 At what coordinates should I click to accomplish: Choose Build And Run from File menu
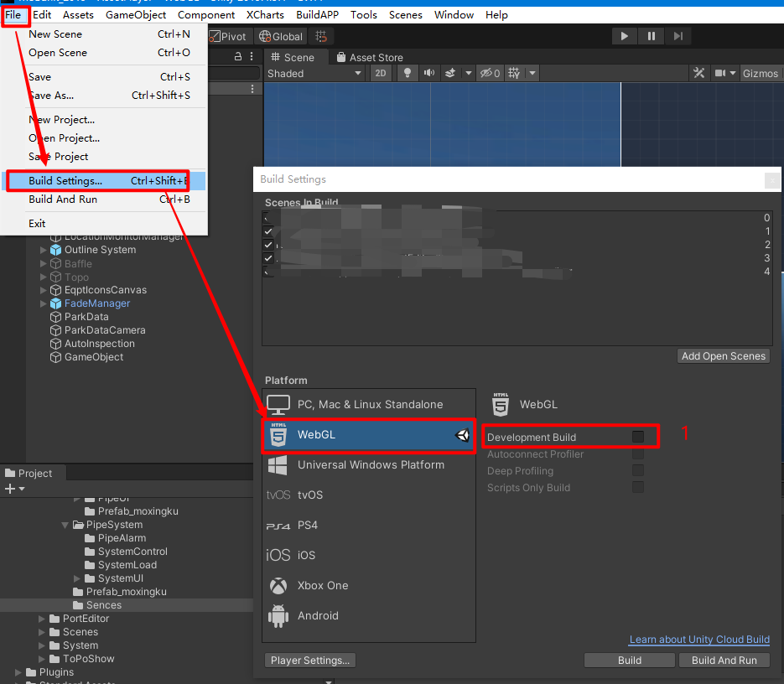pos(104,199)
